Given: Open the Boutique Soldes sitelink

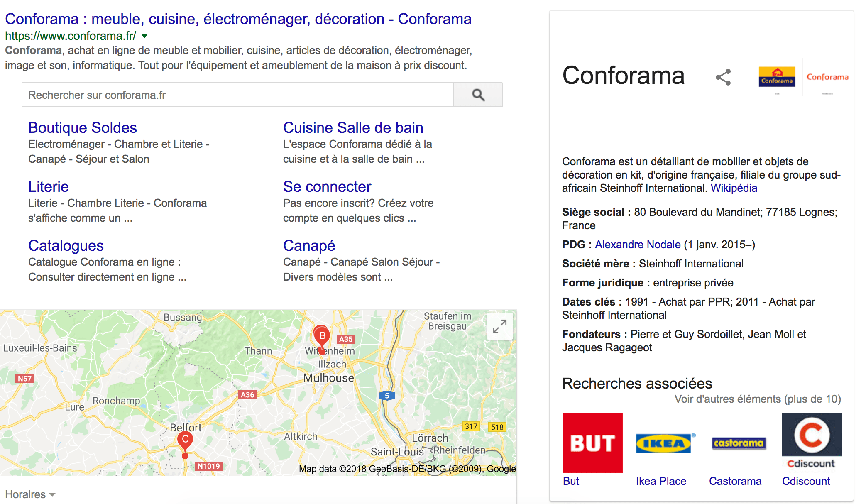Looking at the screenshot, I should point(83,128).
